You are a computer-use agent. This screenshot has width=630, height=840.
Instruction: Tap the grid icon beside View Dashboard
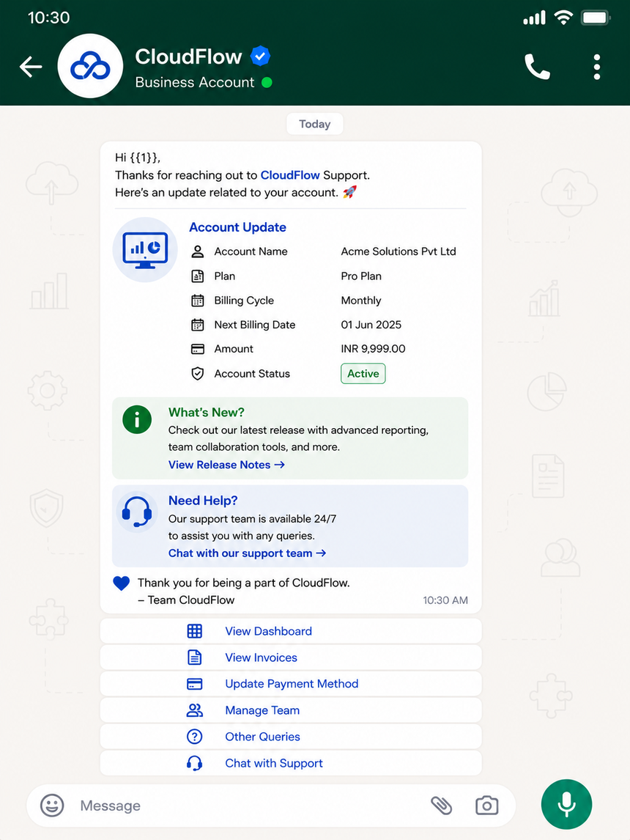(195, 631)
